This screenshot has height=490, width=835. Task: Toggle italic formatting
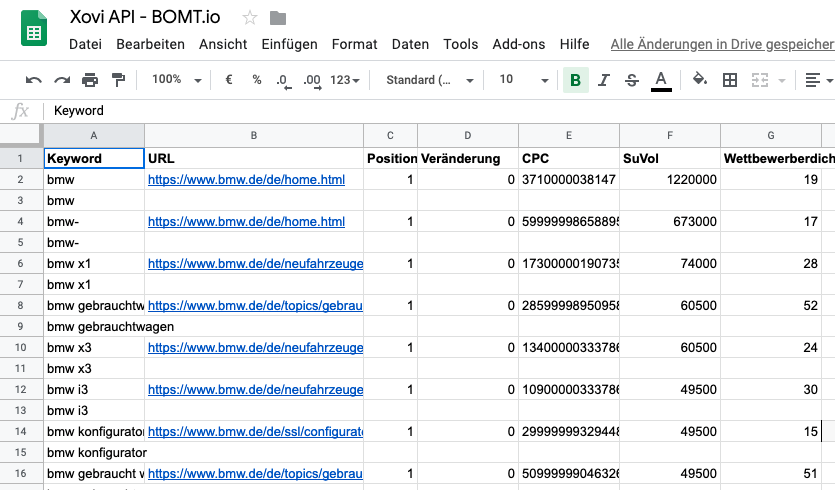click(603, 80)
